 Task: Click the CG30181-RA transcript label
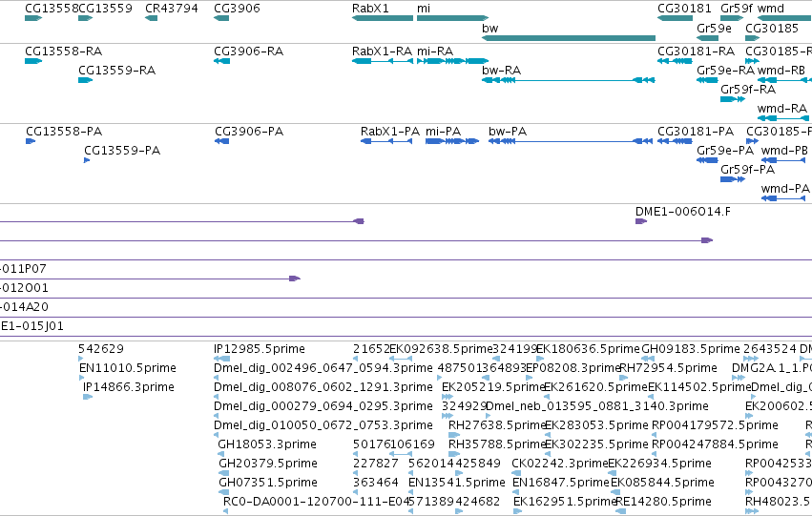tap(696, 52)
